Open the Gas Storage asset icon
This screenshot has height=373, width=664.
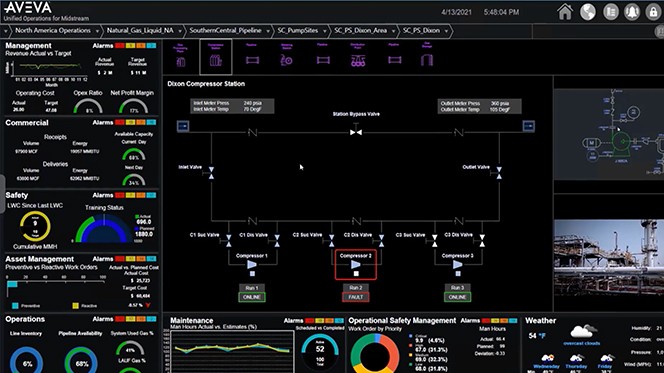pyautogui.click(x=427, y=56)
